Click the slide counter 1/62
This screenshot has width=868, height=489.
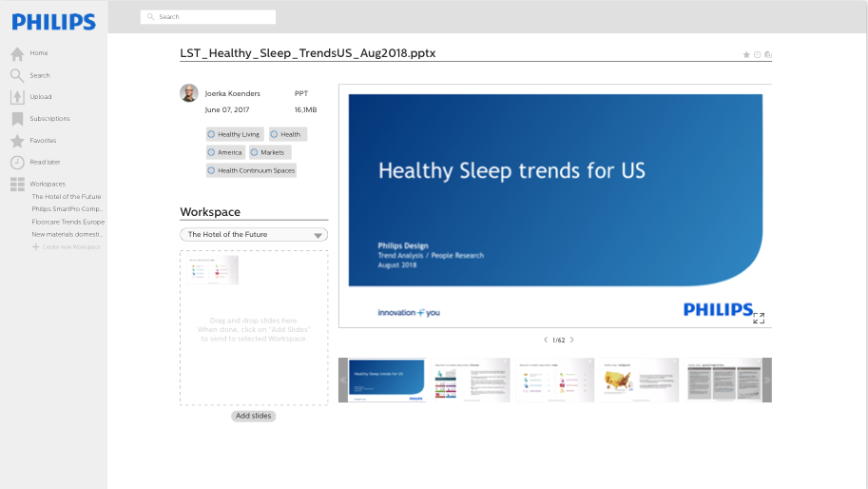[x=559, y=340]
